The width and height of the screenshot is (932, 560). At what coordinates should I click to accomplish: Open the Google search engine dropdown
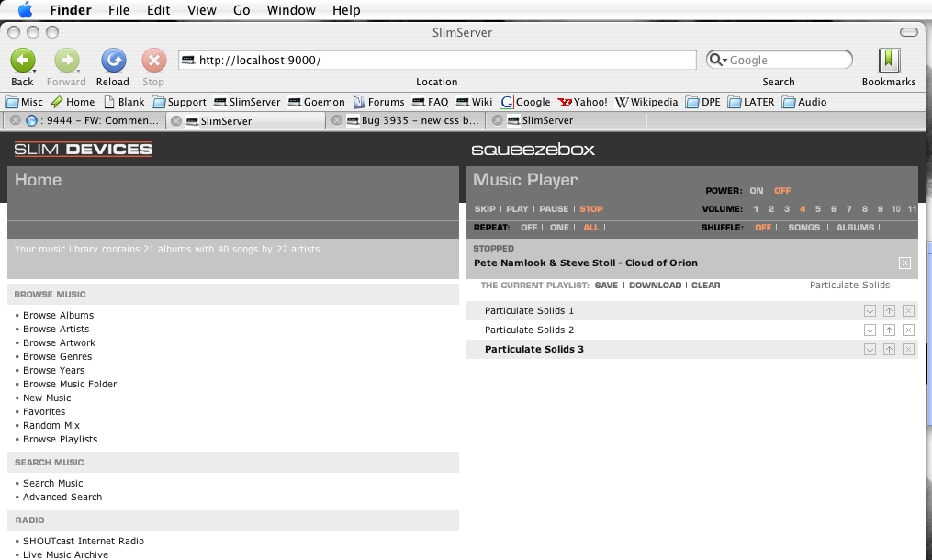coord(719,61)
